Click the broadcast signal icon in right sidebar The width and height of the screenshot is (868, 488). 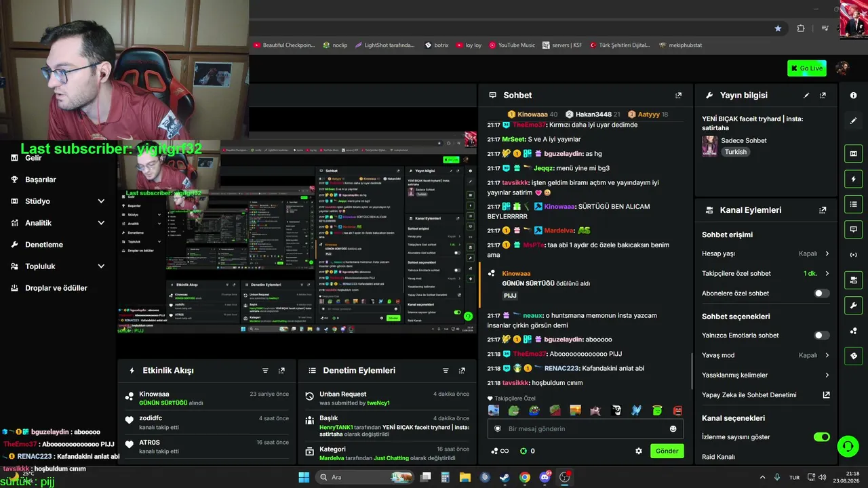coord(854,255)
